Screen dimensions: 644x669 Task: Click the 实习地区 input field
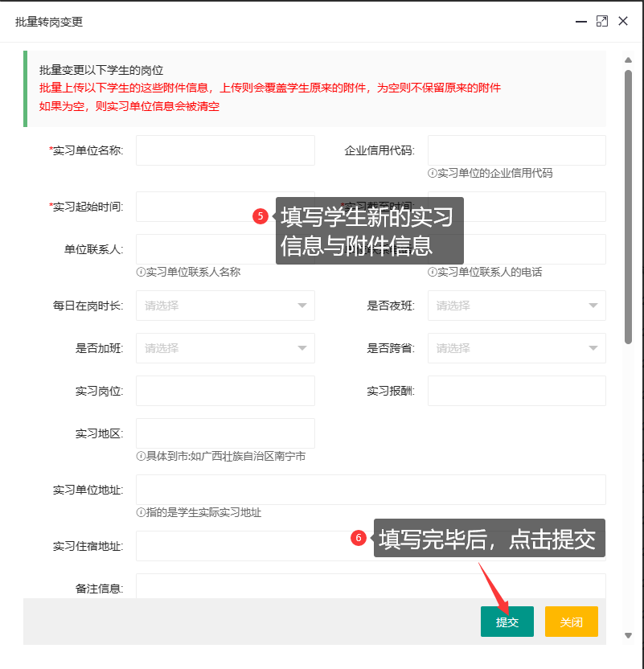click(224, 433)
